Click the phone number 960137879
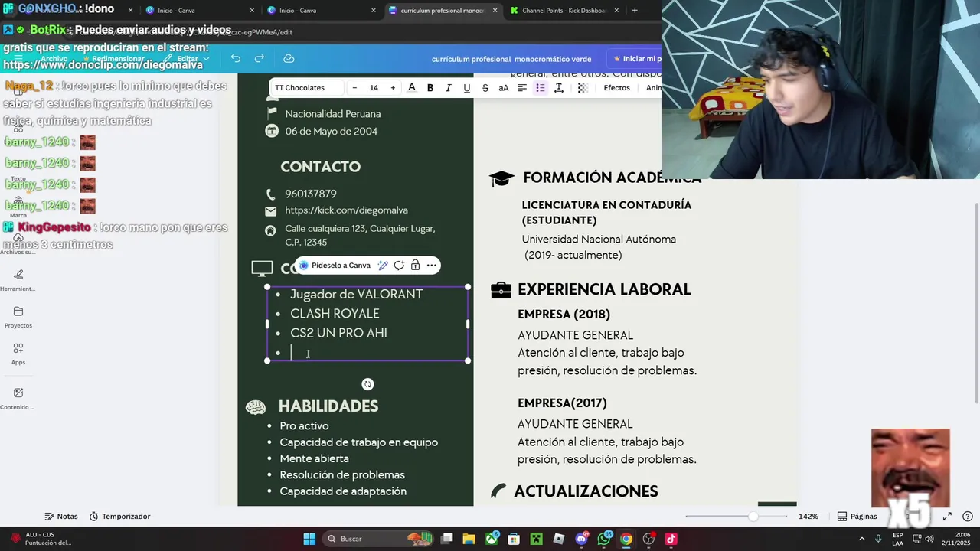980x551 pixels. point(311,194)
